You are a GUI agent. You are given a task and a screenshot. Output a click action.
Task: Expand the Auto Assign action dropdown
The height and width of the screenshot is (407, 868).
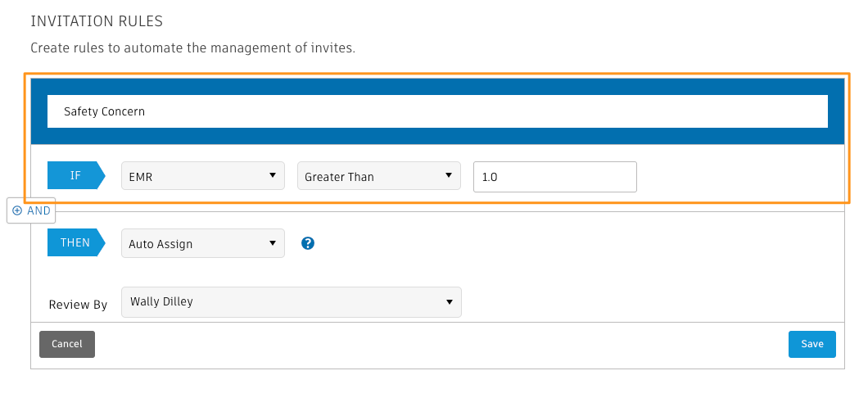tap(203, 243)
